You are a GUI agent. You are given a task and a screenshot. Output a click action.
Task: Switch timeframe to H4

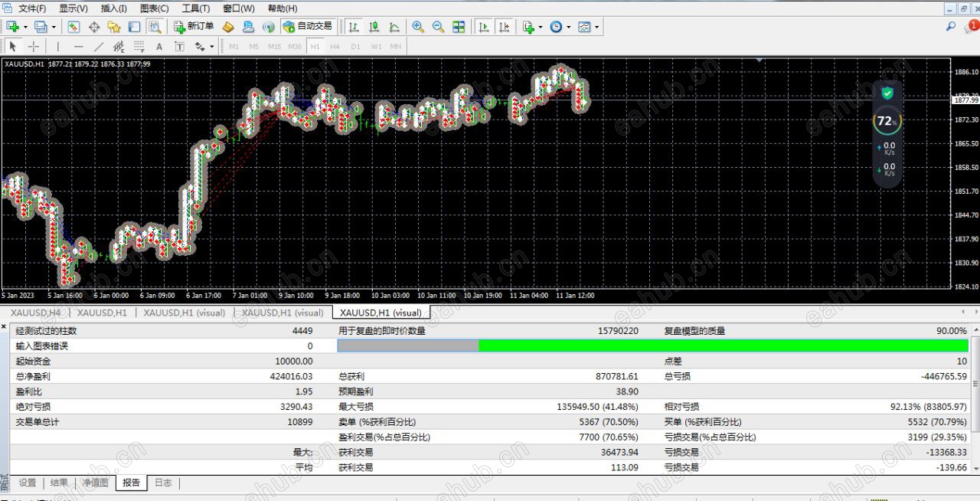click(x=335, y=46)
